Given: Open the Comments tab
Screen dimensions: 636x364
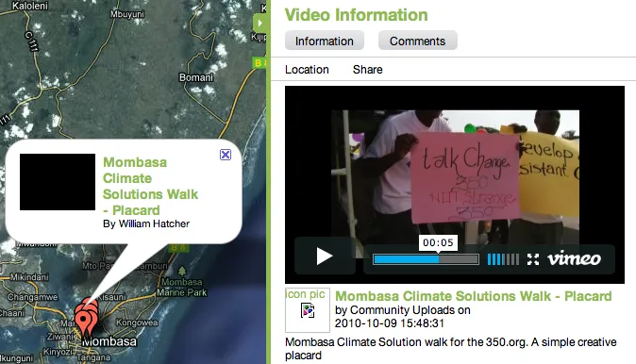Looking at the screenshot, I should point(418,41).
